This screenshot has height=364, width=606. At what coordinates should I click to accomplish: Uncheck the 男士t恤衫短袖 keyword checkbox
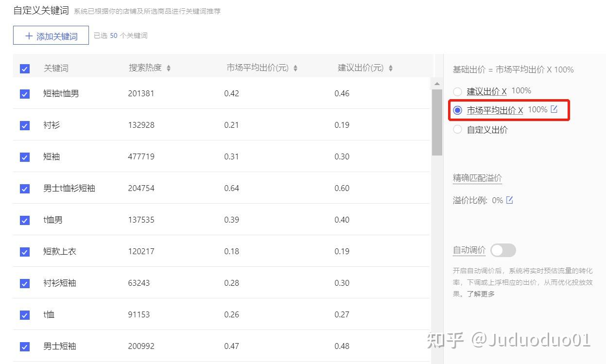[x=25, y=189]
